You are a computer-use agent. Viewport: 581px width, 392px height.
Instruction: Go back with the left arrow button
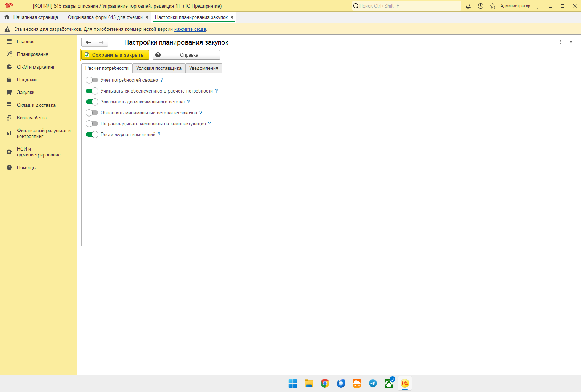click(x=88, y=42)
